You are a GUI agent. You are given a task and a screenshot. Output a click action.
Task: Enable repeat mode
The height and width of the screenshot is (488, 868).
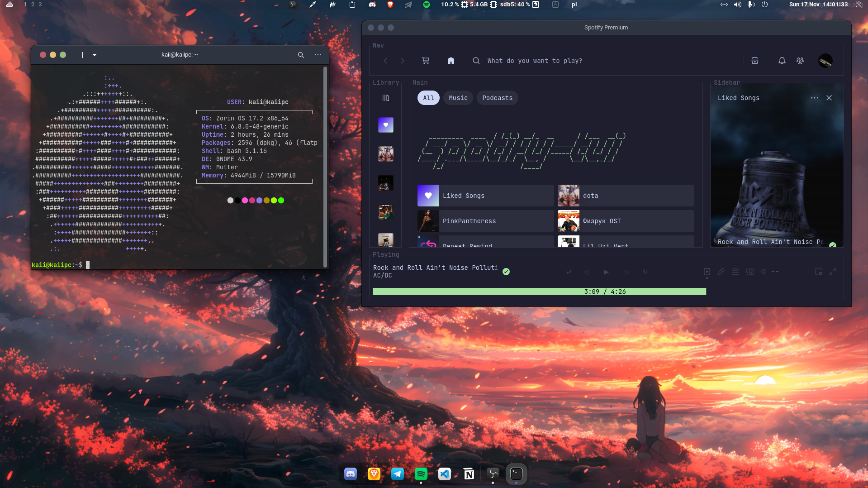pyautogui.click(x=645, y=272)
